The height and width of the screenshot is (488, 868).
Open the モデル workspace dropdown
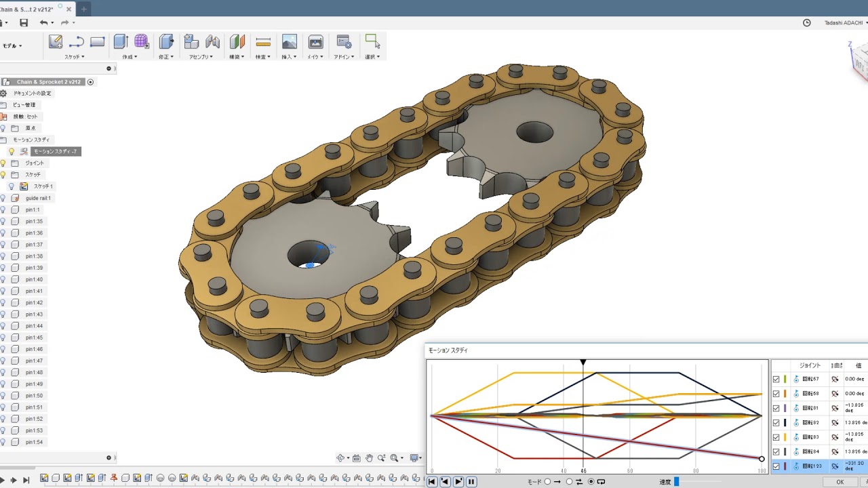tap(12, 46)
